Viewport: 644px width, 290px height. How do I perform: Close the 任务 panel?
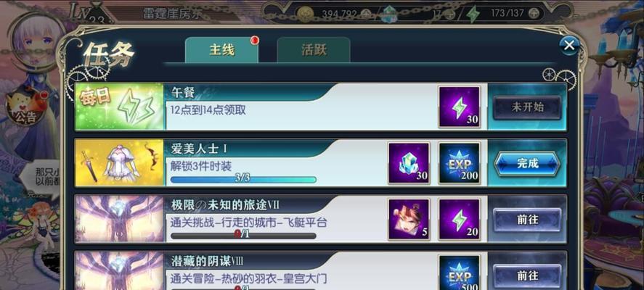coord(568,45)
